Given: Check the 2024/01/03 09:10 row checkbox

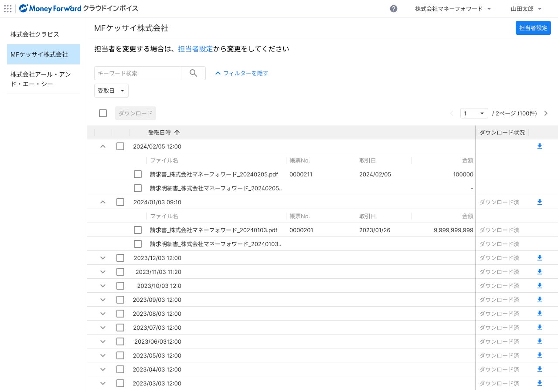Looking at the screenshot, I should click(x=120, y=202).
